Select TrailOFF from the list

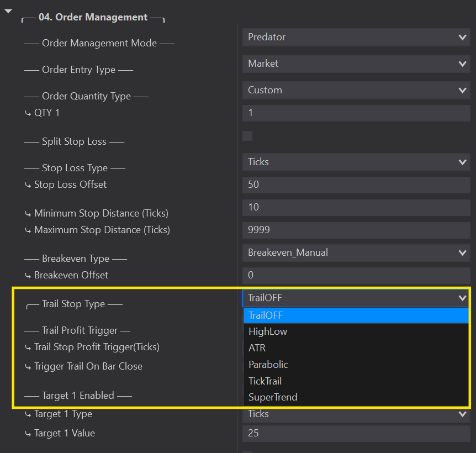point(356,315)
